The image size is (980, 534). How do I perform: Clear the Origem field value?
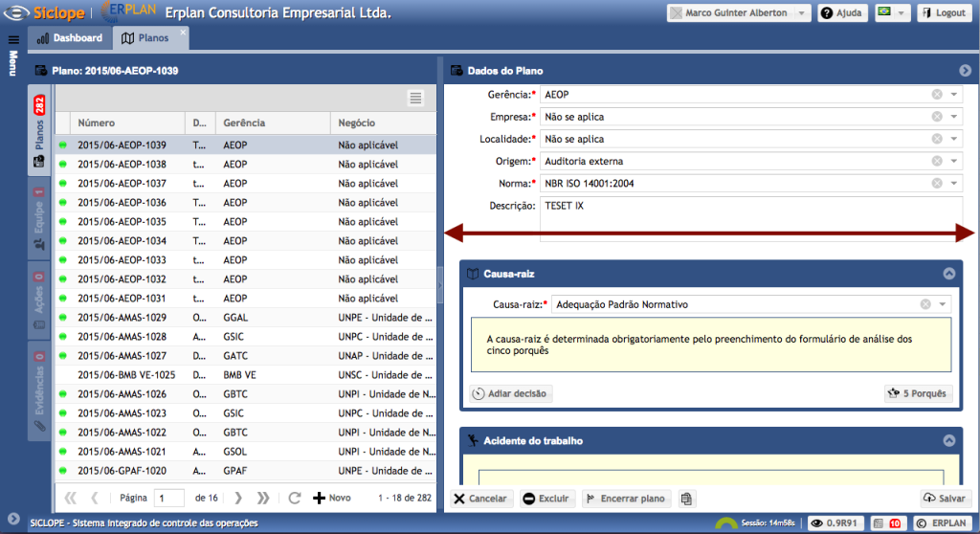(x=937, y=162)
